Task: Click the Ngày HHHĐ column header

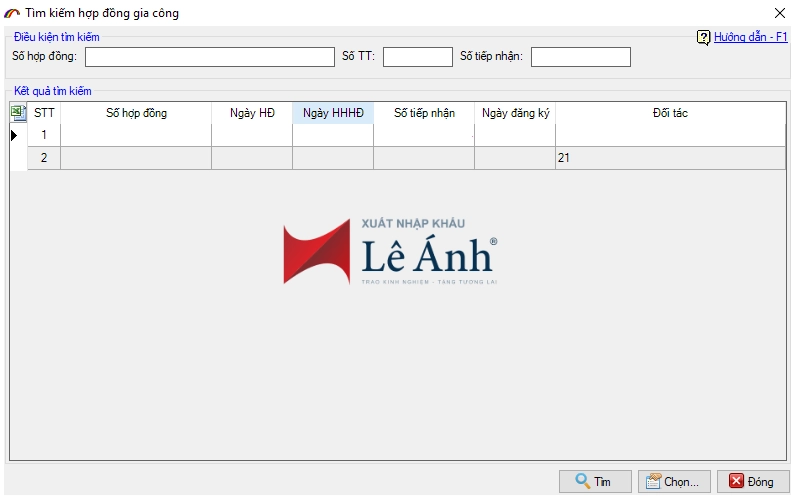Action: pos(333,113)
